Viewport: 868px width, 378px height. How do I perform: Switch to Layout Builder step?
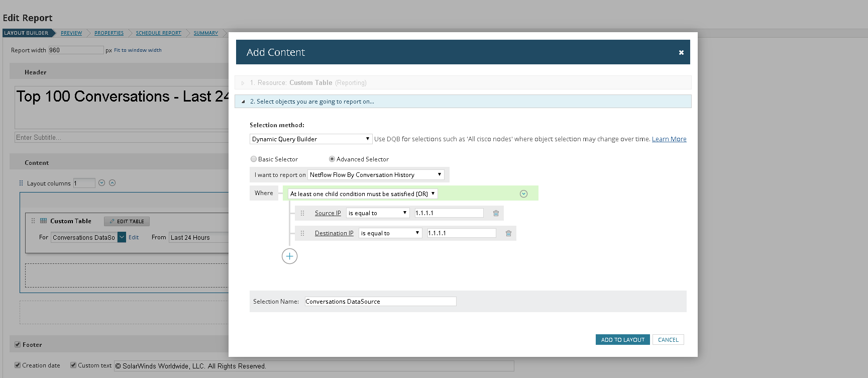[x=27, y=33]
